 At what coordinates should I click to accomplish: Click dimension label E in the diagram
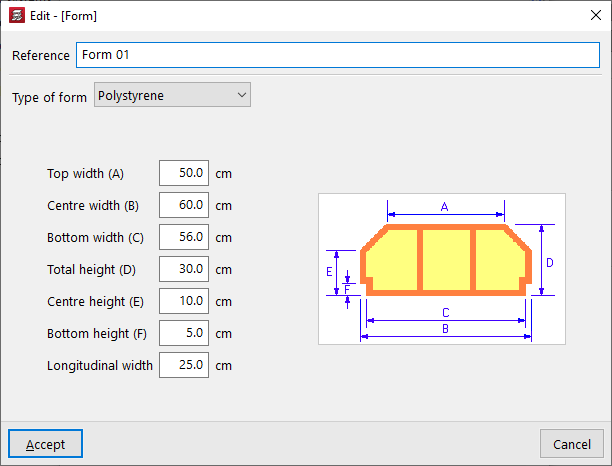(x=330, y=271)
